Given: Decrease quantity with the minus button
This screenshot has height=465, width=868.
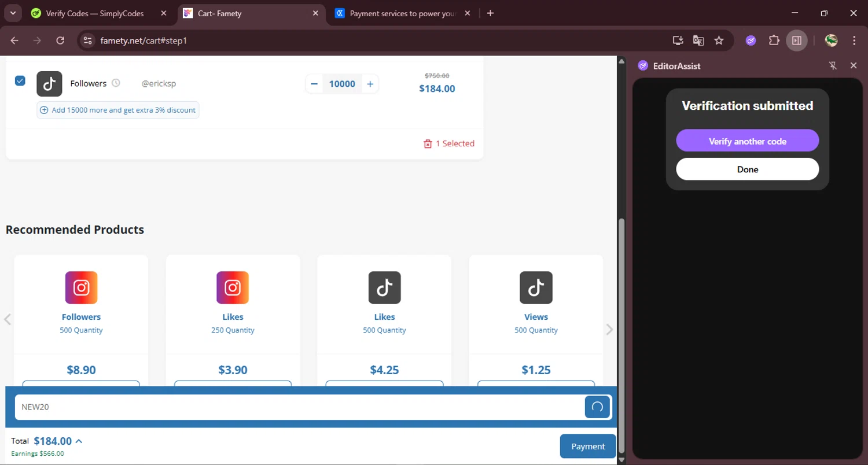Looking at the screenshot, I should pos(314,84).
